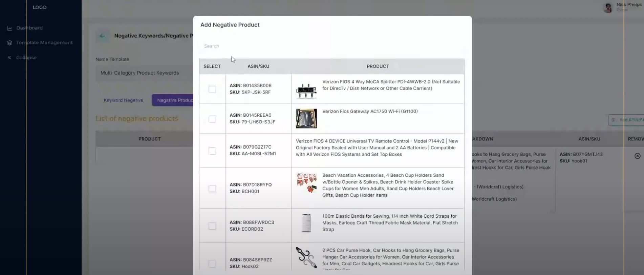This screenshot has height=275, width=644.
Task: Click the Fios Gateway product thumbnail
Action: (x=306, y=118)
